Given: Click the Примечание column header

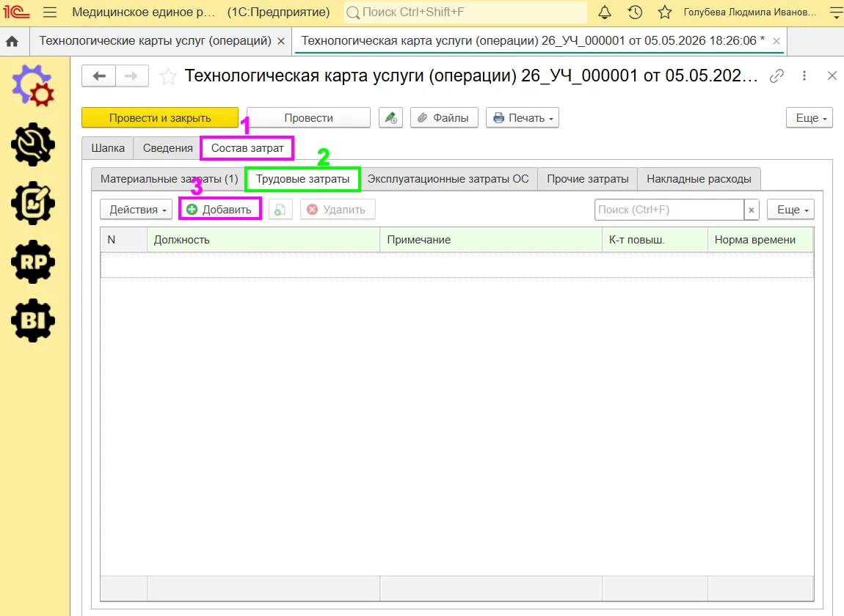Looking at the screenshot, I should 491,240.
